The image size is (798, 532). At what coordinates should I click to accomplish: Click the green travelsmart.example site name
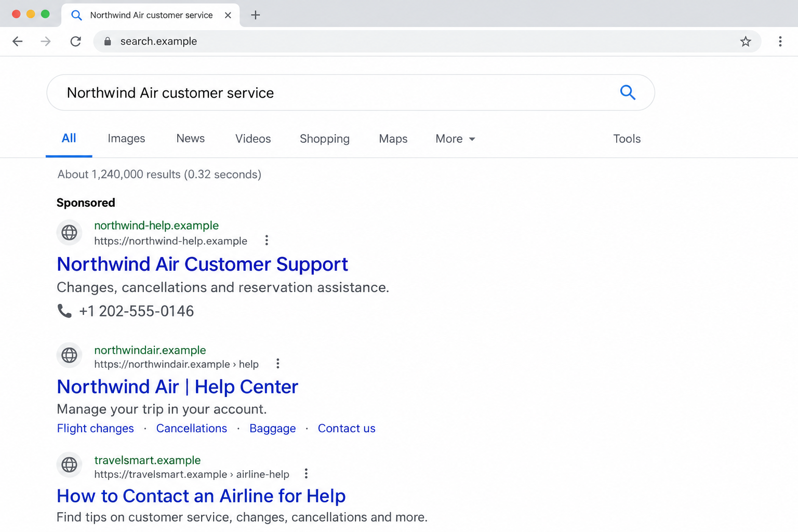148,460
